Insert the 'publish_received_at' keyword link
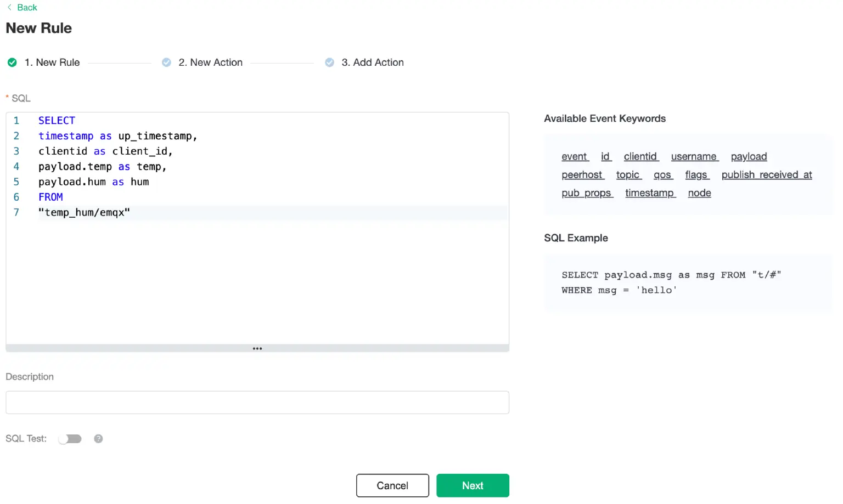This screenshot has width=843, height=504. 767,175
